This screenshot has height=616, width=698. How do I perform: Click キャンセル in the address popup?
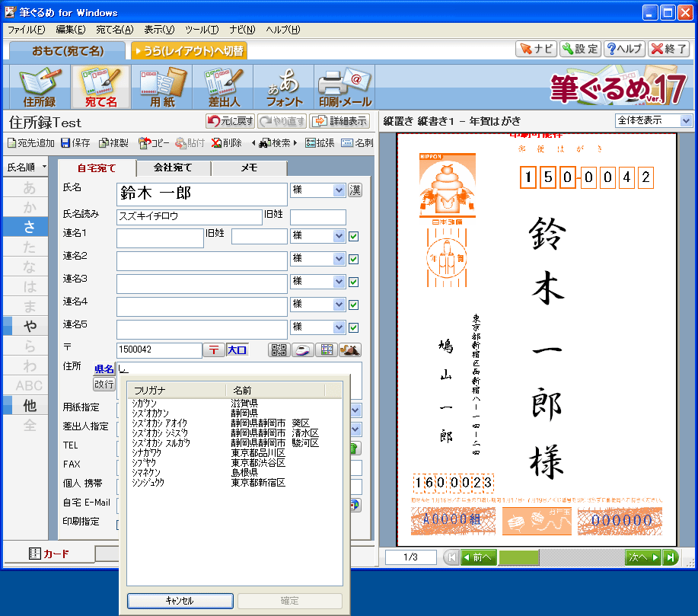click(x=180, y=601)
